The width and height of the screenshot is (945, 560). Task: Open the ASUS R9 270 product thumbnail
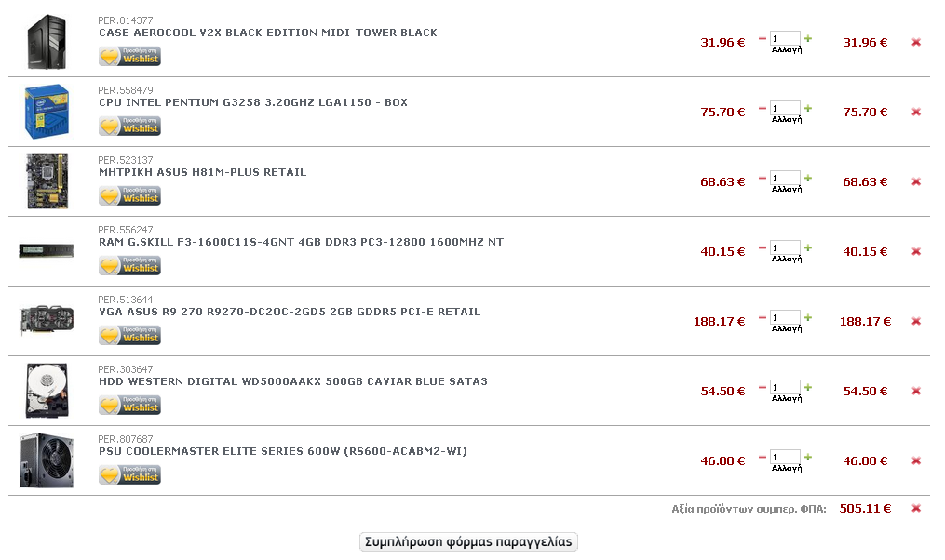pyautogui.click(x=47, y=320)
